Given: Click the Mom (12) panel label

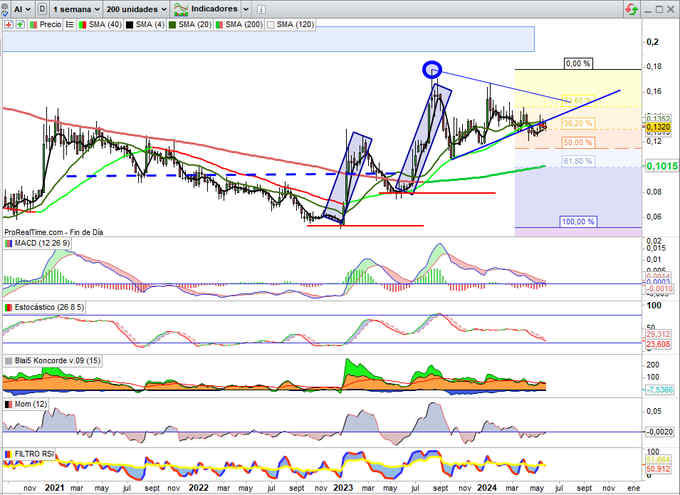Looking at the screenshot, I should pos(31,404).
